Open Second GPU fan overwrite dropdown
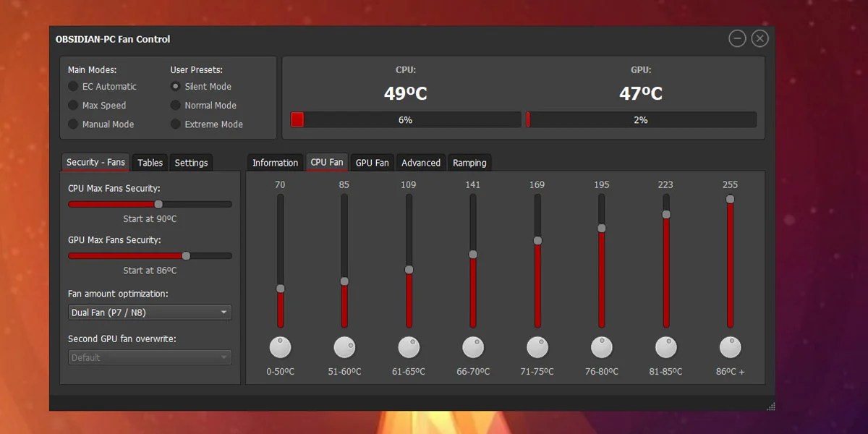This screenshot has width=868, height=434. [x=150, y=357]
